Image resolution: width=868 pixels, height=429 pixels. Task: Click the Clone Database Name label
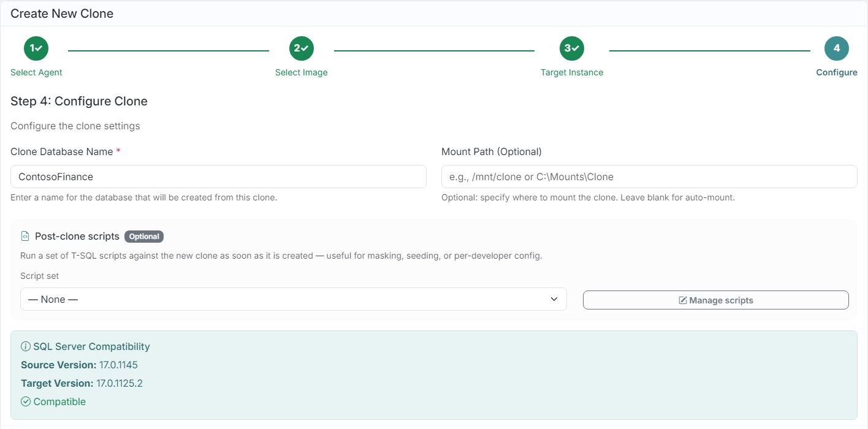pyautogui.click(x=62, y=151)
